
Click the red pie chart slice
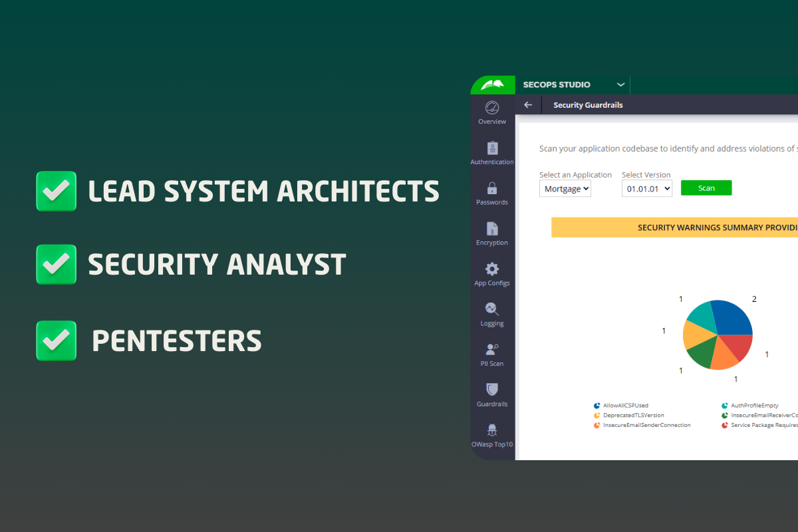738,346
